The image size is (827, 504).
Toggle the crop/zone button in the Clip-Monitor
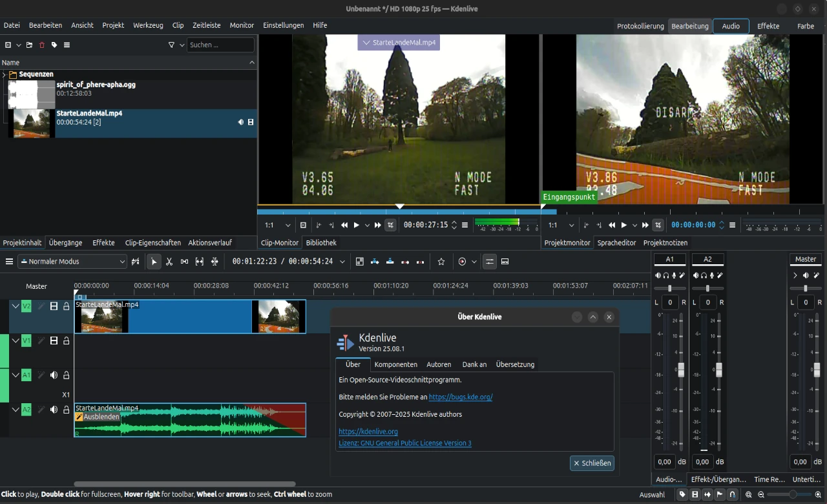(x=390, y=225)
